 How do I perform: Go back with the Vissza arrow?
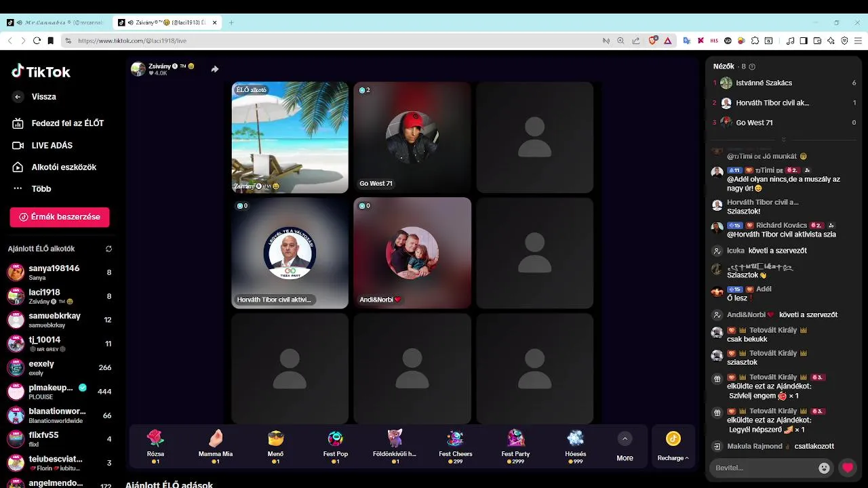(x=18, y=97)
